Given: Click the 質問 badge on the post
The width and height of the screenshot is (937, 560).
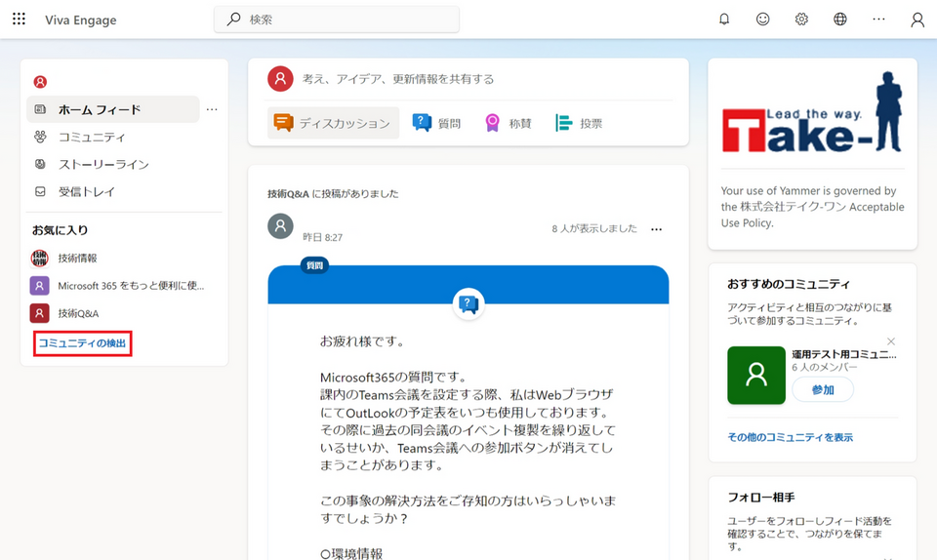Looking at the screenshot, I should click(315, 265).
